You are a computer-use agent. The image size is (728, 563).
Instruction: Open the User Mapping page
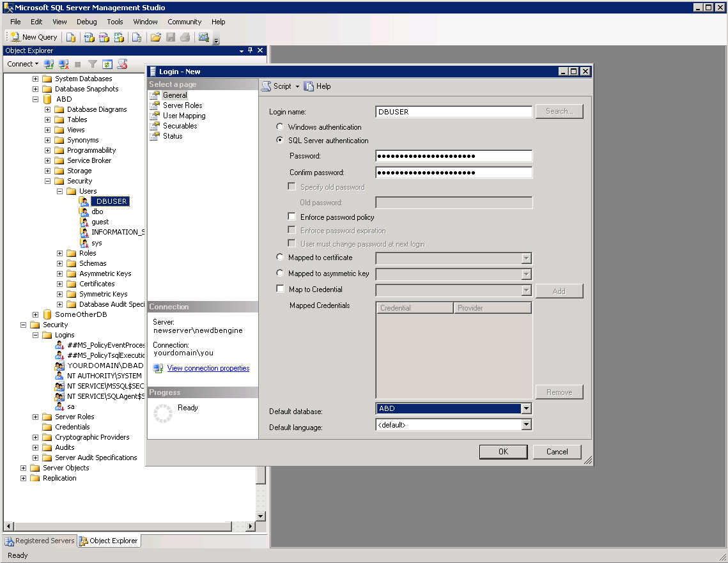click(x=184, y=116)
